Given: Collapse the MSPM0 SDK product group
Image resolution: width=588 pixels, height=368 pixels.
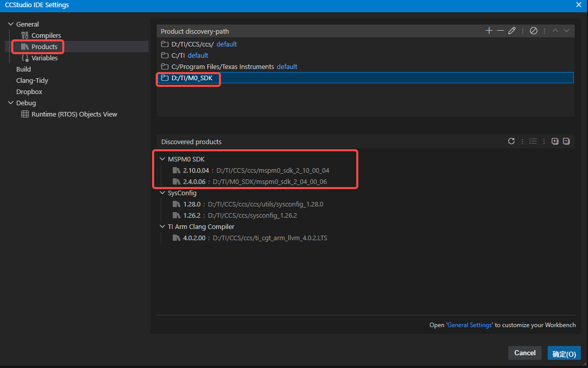Looking at the screenshot, I should point(162,159).
